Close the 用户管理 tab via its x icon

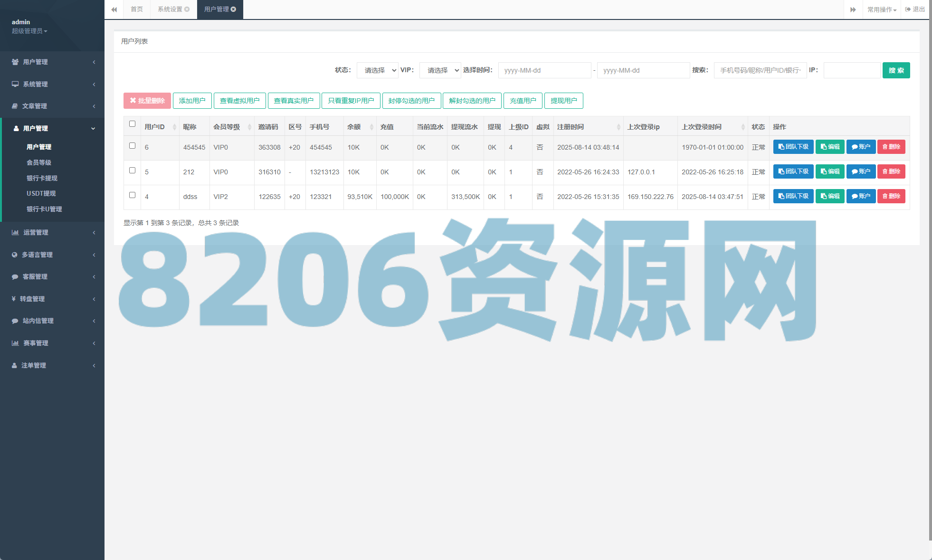point(234,9)
